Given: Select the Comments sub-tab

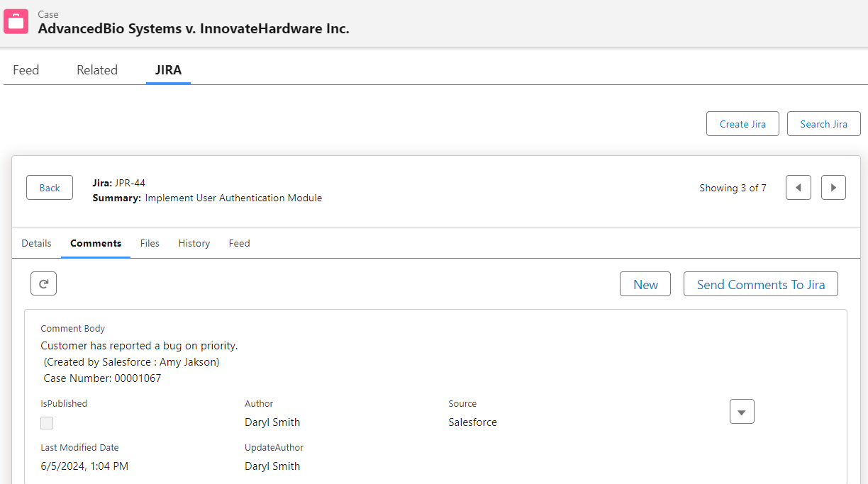Looking at the screenshot, I should click(96, 243).
